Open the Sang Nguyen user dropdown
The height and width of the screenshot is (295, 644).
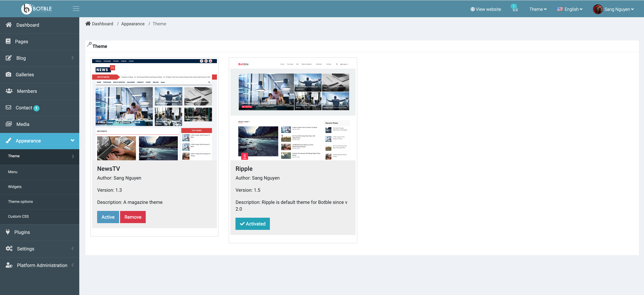click(x=614, y=9)
